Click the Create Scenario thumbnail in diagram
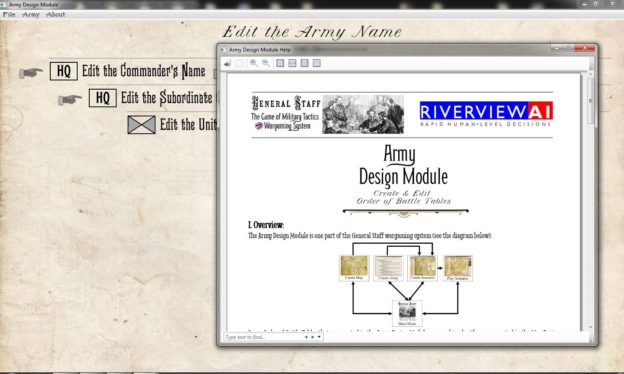The image size is (624, 374). pos(423,268)
